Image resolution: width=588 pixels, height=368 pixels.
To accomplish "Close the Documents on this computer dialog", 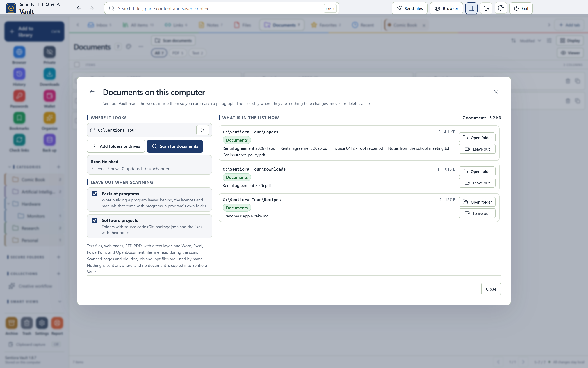I will pyautogui.click(x=496, y=92).
